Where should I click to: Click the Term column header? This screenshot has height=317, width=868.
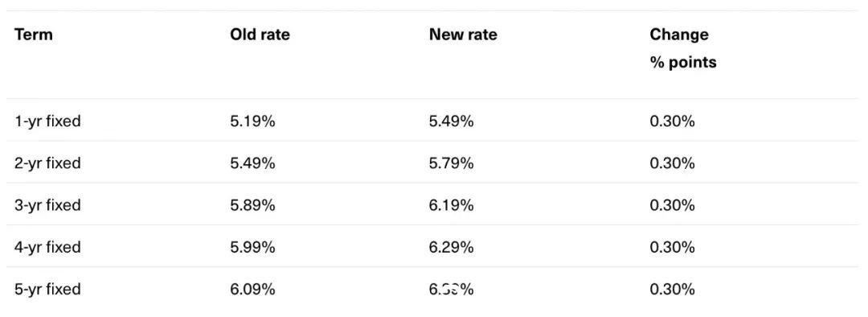[33, 35]
